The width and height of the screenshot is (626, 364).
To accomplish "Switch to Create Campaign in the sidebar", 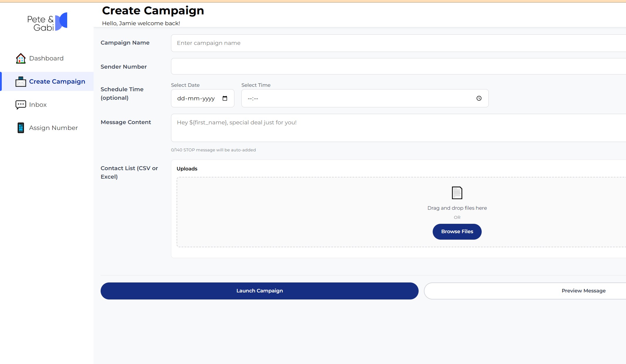I will point(57,82).
